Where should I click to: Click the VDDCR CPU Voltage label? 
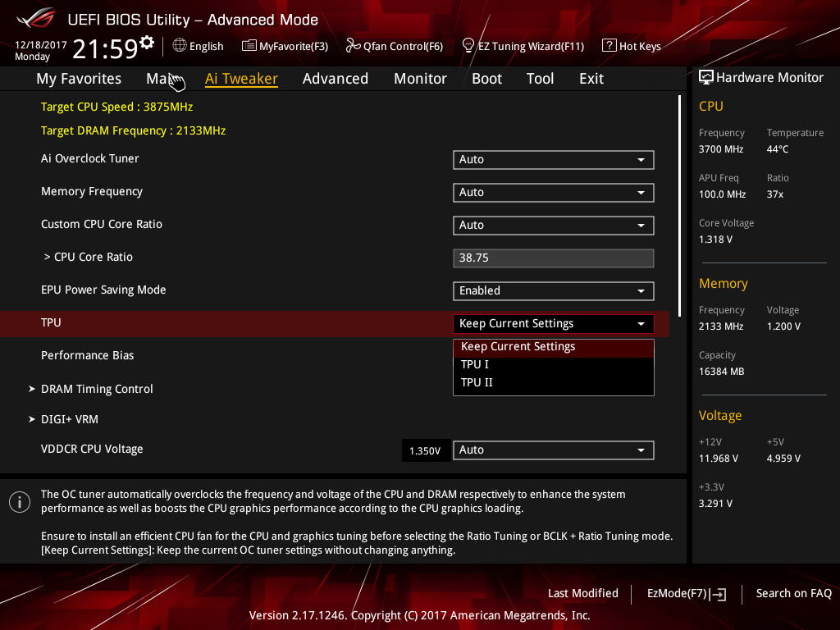(x=92, y=449)
